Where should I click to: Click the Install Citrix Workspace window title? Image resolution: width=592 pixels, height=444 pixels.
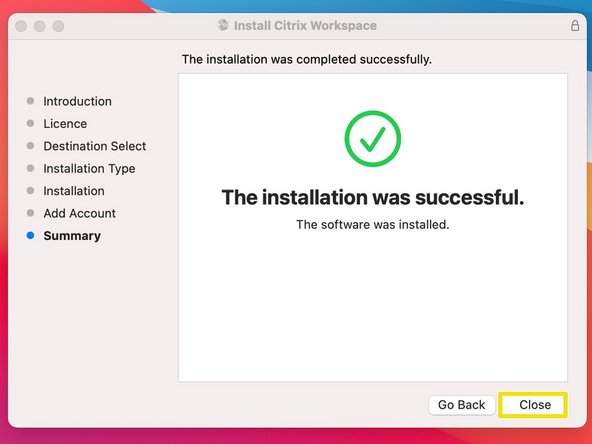pyautogui.click(x=305, y=26)
